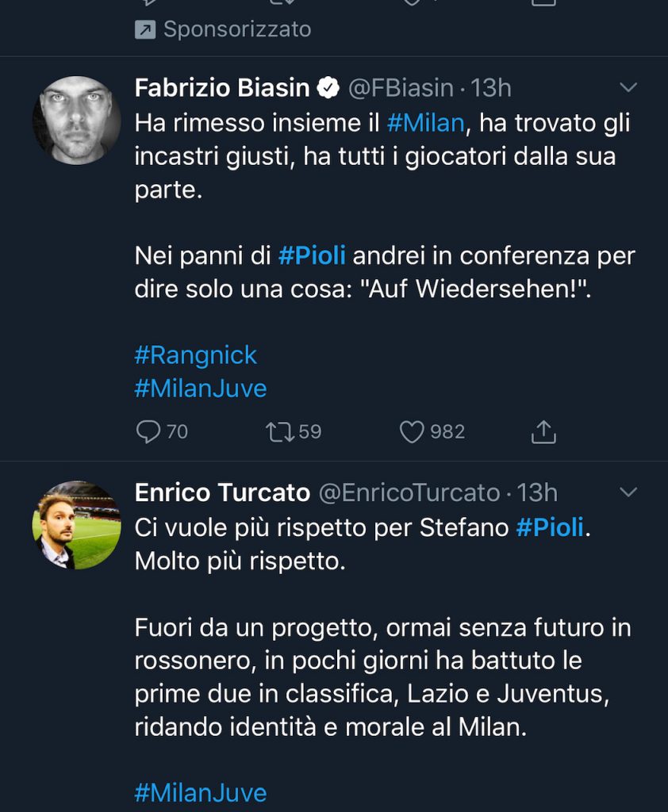Screen dimensions: 668x812
Task: Click the @EnricoTurcato handle
Action: tap(409, 492)
